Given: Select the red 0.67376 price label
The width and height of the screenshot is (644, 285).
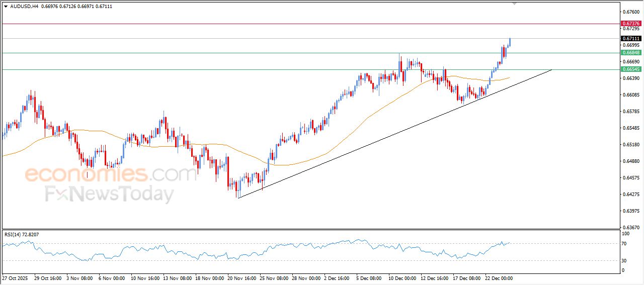Looking at the screenshot, I should (631, 24).
